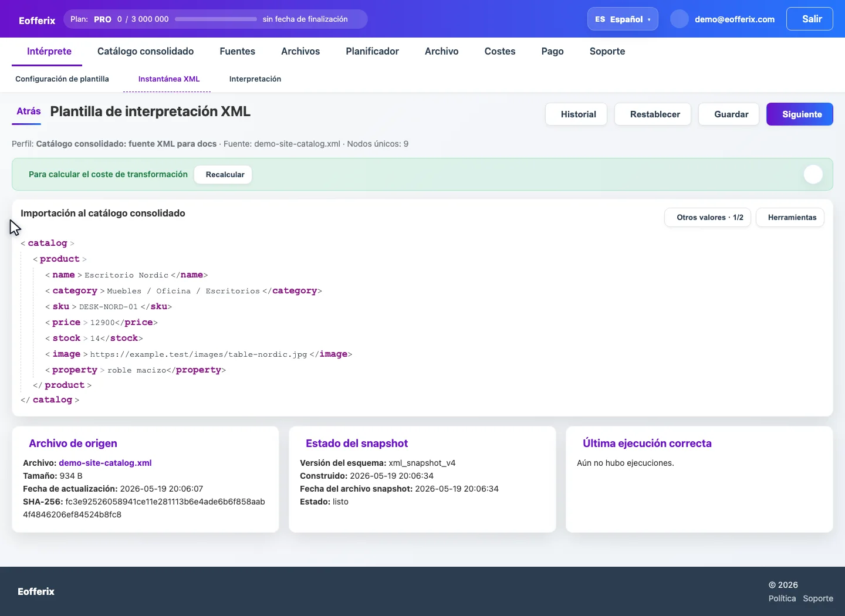Click the Archivo de origen heading
The width and height of the screenshot is (845, 616).
click(73, 444)
